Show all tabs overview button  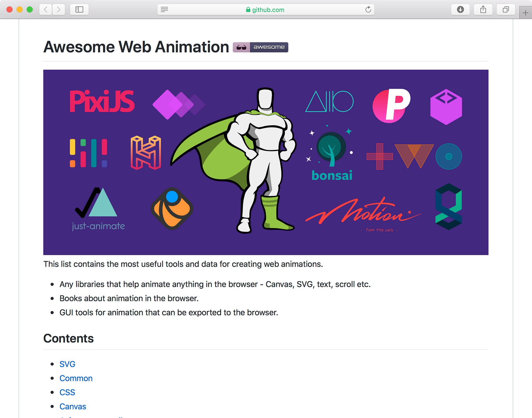[506, 10]
